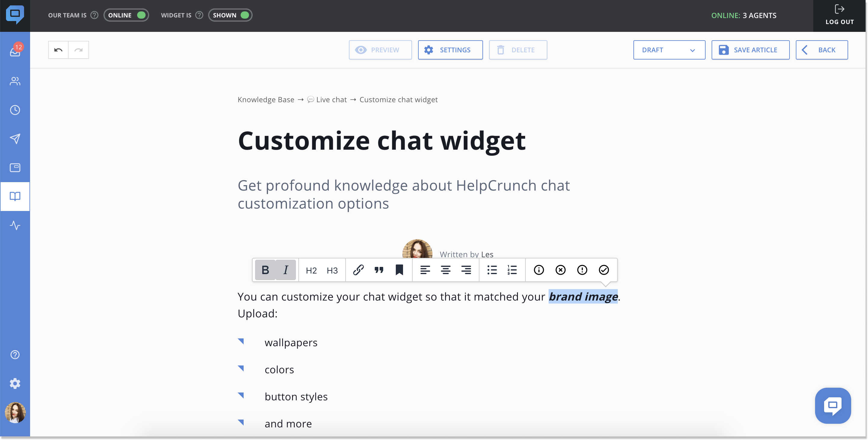This screenshot has height=440, width=868.
Task: Click the 'and more' list item
Action: [288, 424]
